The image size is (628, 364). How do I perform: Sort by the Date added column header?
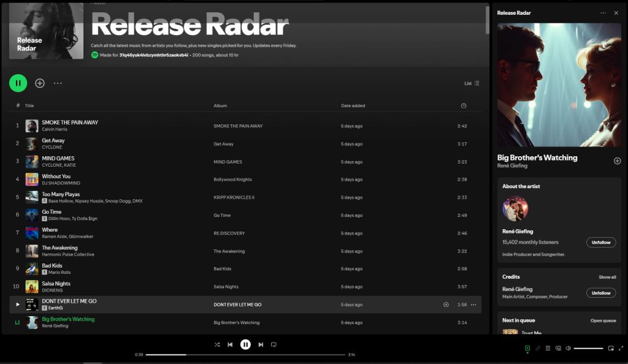[x=353, y=105]
